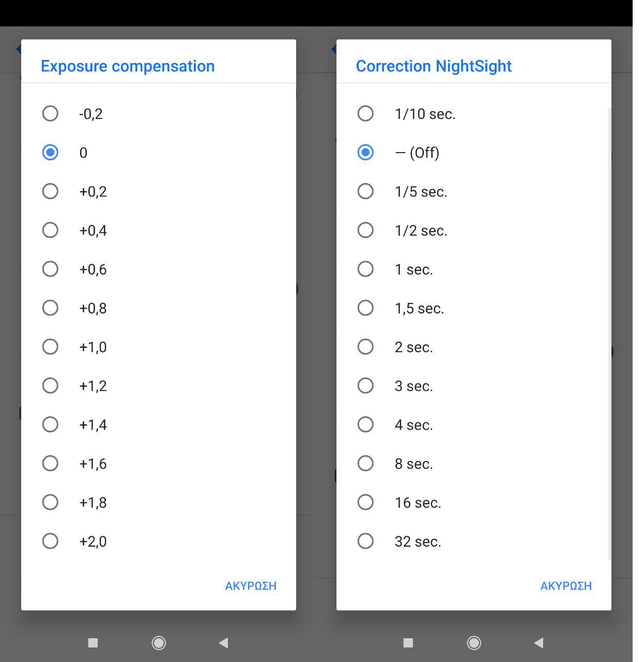Set NightSight correction to 1,5 sec.
This screenshot has width=644, height=662.
pyautogui.click(x=365, y=308)
